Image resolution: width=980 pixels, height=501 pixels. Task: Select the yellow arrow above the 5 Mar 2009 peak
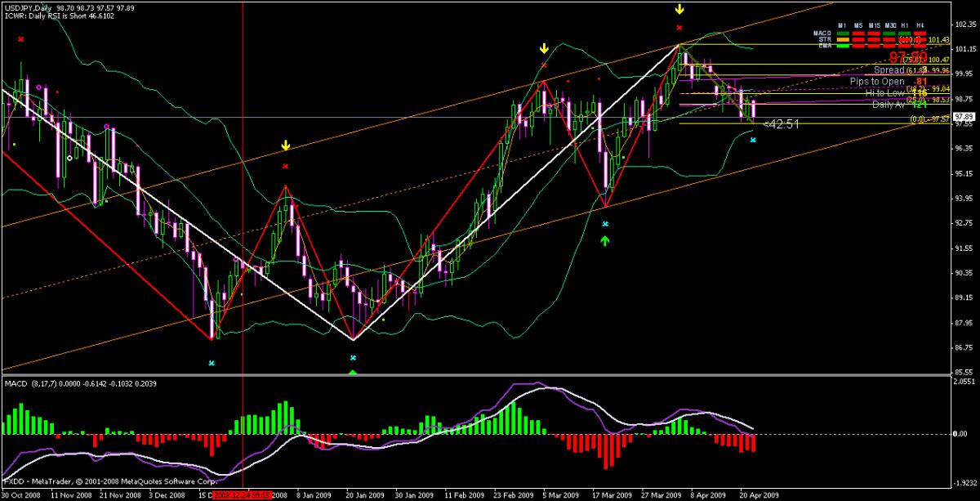tap(544, 48)
